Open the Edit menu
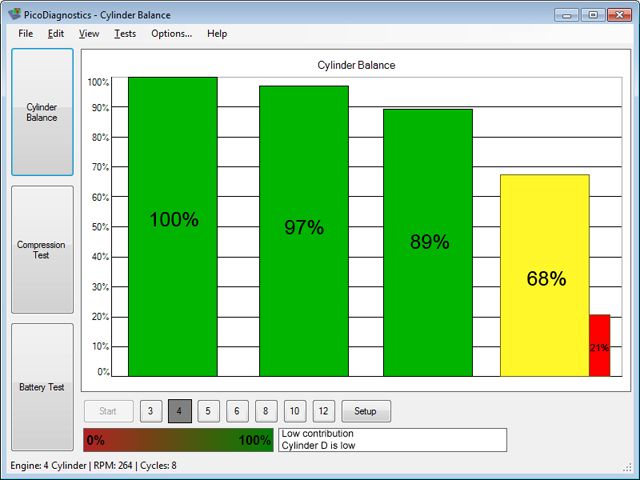Image resolution: width=640 pixels, height=480 pixels. [x=56, y=33]
